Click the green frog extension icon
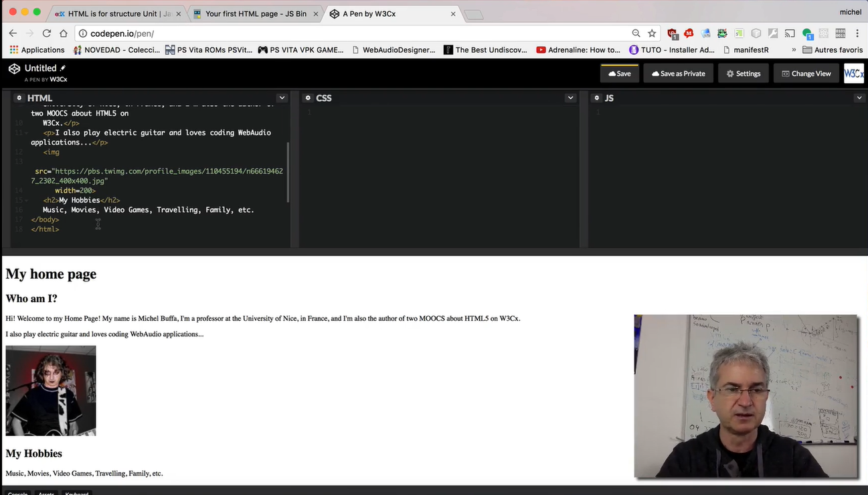 (722, 33)
